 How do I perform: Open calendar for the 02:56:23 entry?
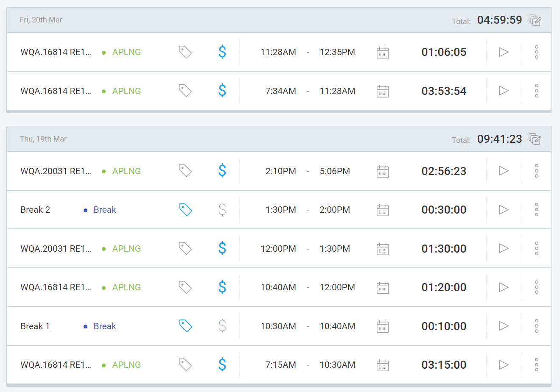click(383, 171)
